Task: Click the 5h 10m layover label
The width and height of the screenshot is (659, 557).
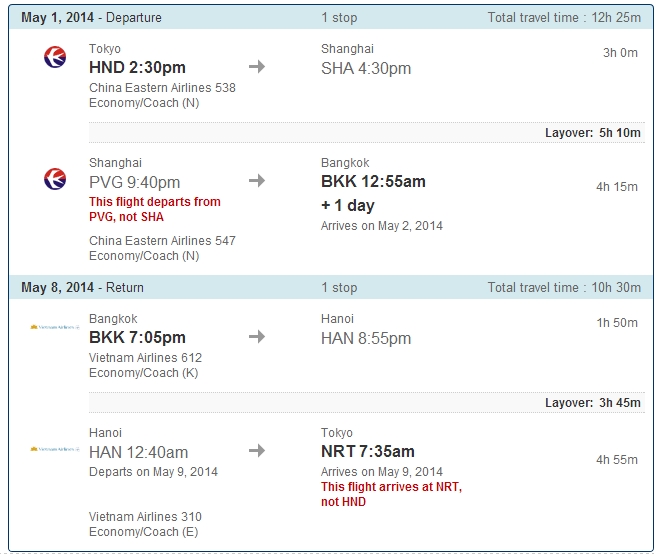Action: click(592, 133)
